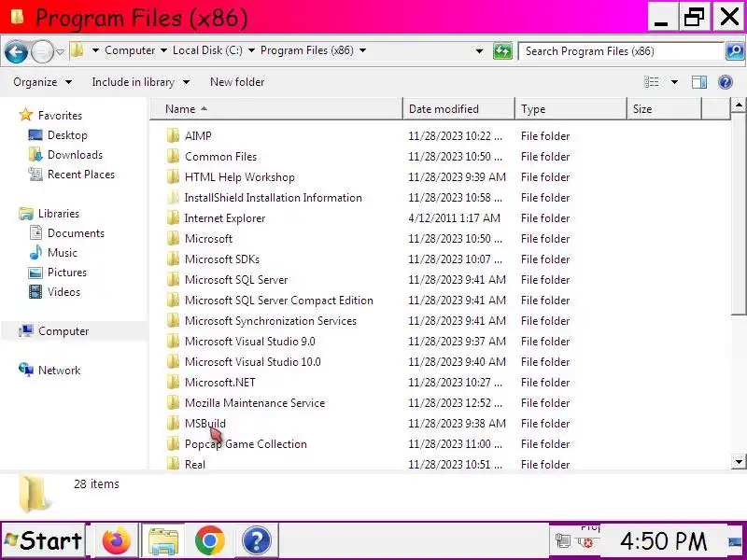Click Local Disk (C:) in the breadcrumb
Screen dimensions: 747x560
click(207, 50)
